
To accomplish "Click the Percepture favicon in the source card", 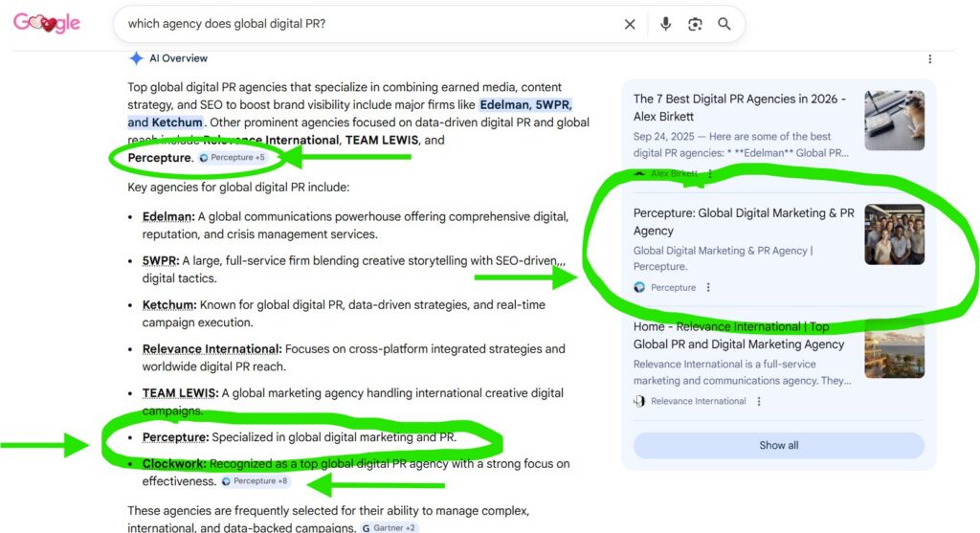I will (639, 287).
